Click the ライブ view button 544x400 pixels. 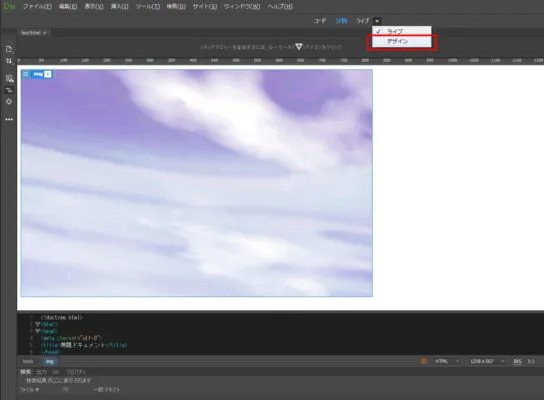coord(363,21)
